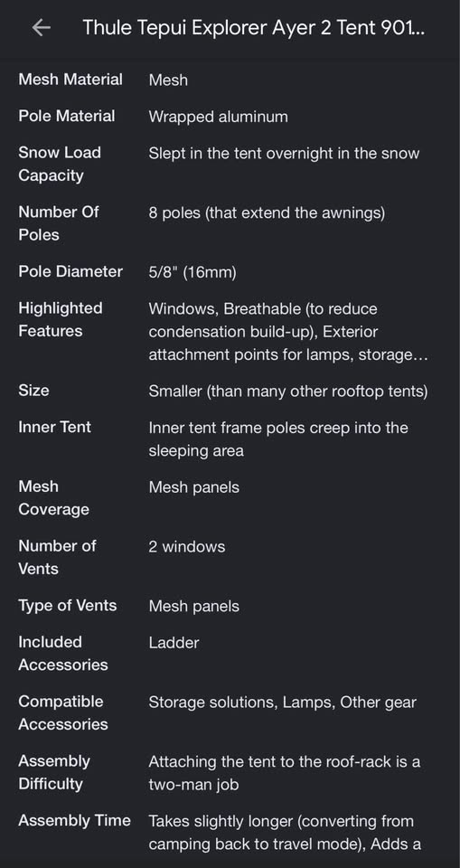Viewport: 460px width, 868px height.
Task: Tap the 8 poles value text
Action: 267,213
